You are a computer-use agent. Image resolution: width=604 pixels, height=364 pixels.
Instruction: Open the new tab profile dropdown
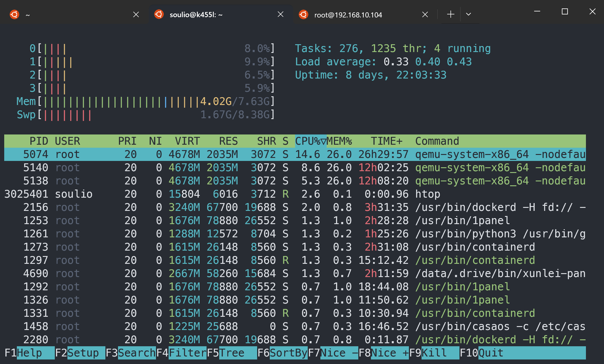pos(468,14)
